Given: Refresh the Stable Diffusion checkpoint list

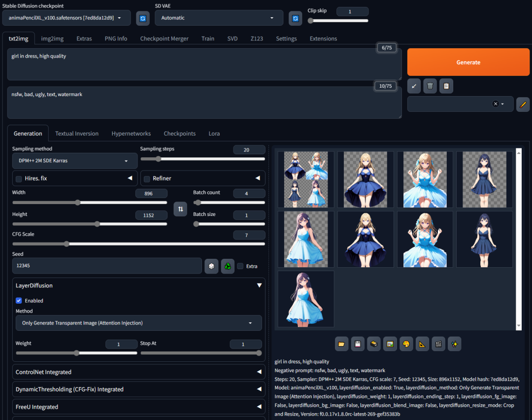Looking at the screenshot, I should [142, 18].
